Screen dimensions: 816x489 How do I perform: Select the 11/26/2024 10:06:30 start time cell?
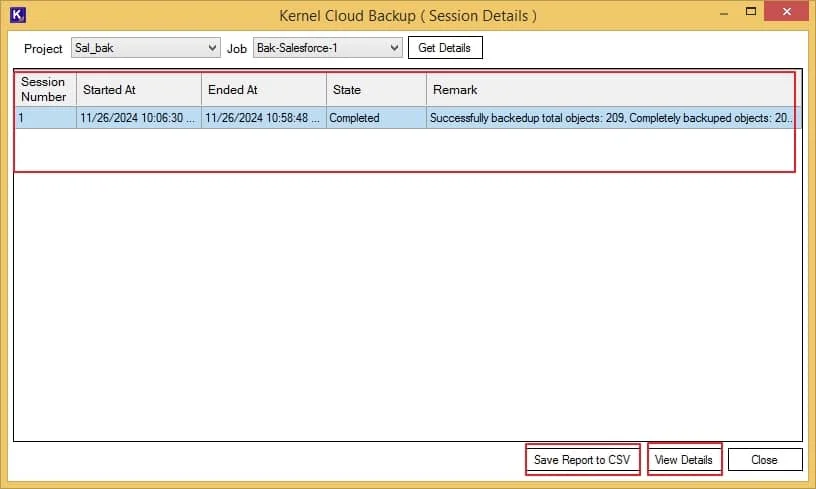pos(139,118)
